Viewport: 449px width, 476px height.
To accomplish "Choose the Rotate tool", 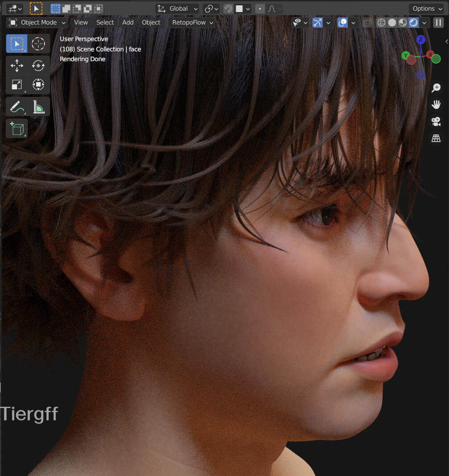I will coord(38,66).
